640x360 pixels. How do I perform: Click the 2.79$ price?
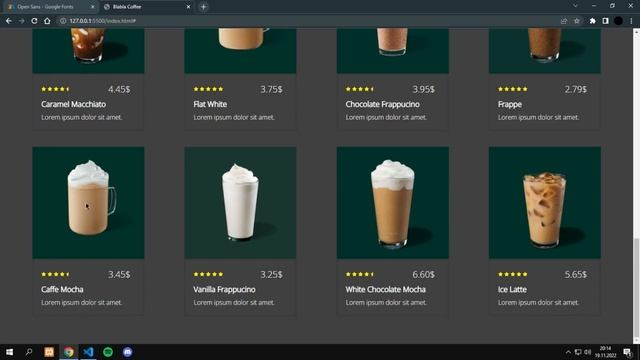coord(576,89)
